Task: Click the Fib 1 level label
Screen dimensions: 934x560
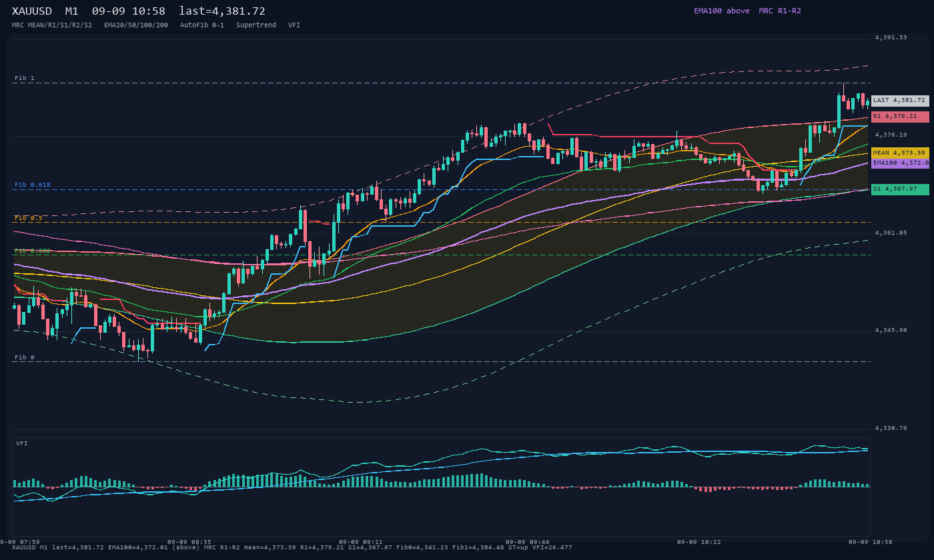Action: tap(25, 78)
